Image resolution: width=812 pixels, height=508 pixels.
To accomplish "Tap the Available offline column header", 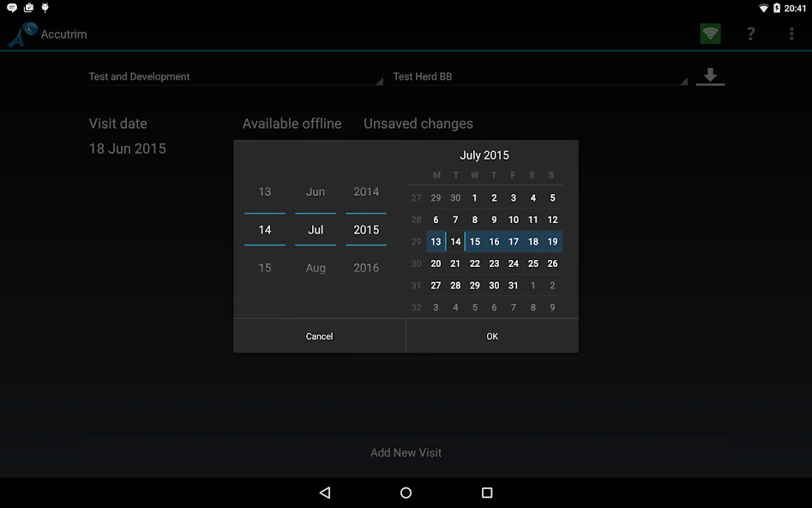I will pyautogui.click(x=292, y=124).
